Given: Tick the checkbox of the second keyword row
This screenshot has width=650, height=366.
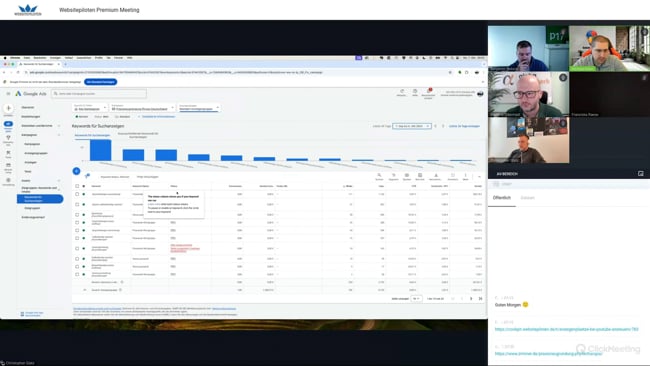Looking at the screenshot, I should [x=77, y=204].
